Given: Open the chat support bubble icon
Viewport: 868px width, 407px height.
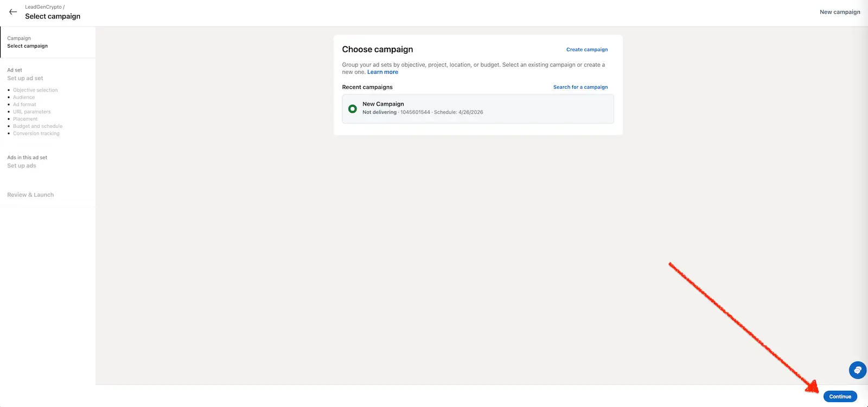Looking at the screenshot, I should (x=857, y=370).
